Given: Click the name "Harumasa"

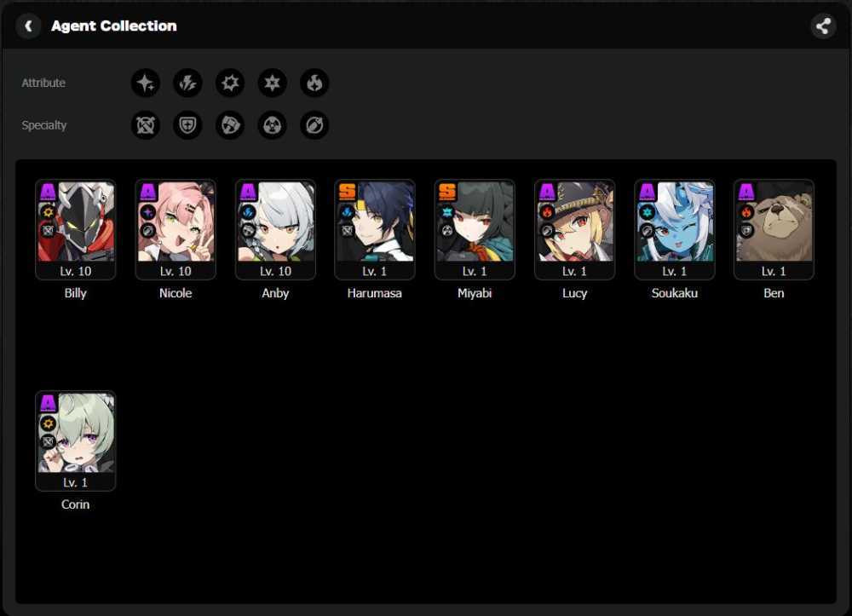Looking at the screenshot, I should coord(375,293).
